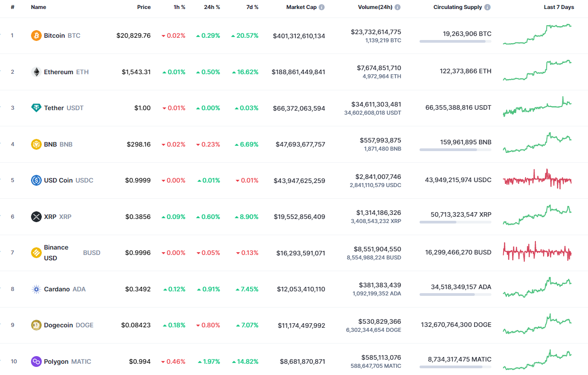
Task: Open the Market Cap info tooltip
Action: click(322, 7)
